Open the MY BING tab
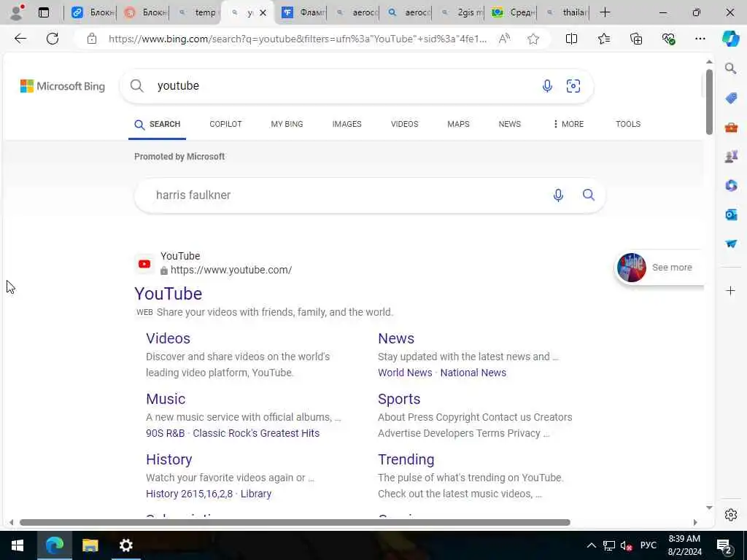747x560 pixels. [x=287, y=124]
